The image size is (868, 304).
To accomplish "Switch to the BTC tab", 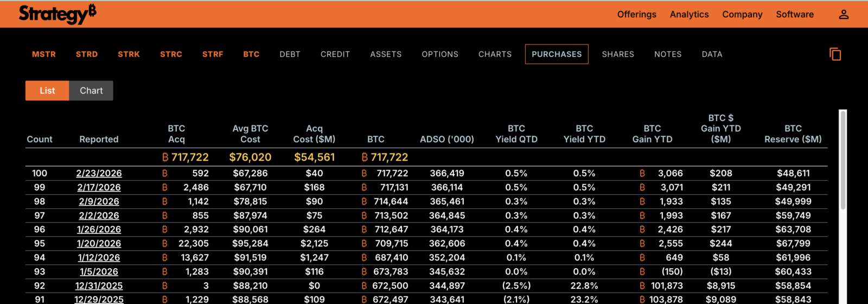I will pyautogui.click(x=251, y=54).
